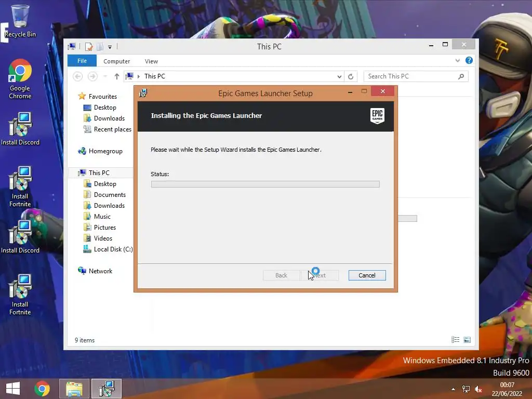
Task: Select the bottom Install Fortnite desktop icon
Action: (x=20, y=295)
